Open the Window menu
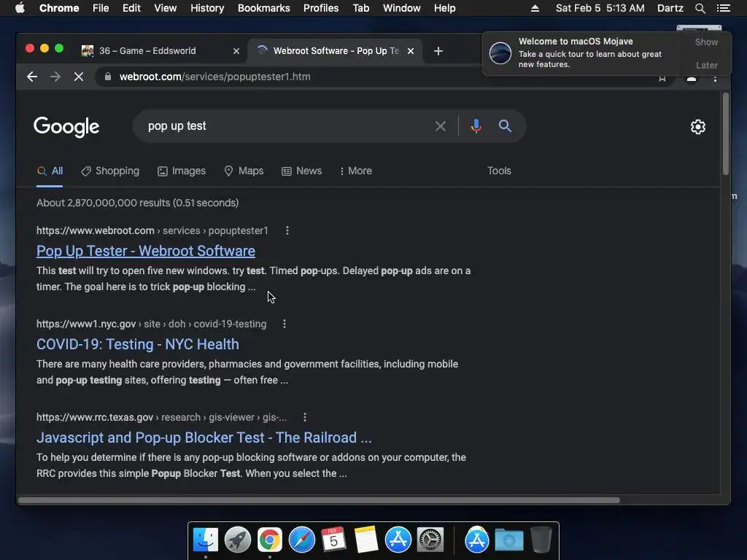The height and width of the screenshot is (560, 747). [402, 8]
